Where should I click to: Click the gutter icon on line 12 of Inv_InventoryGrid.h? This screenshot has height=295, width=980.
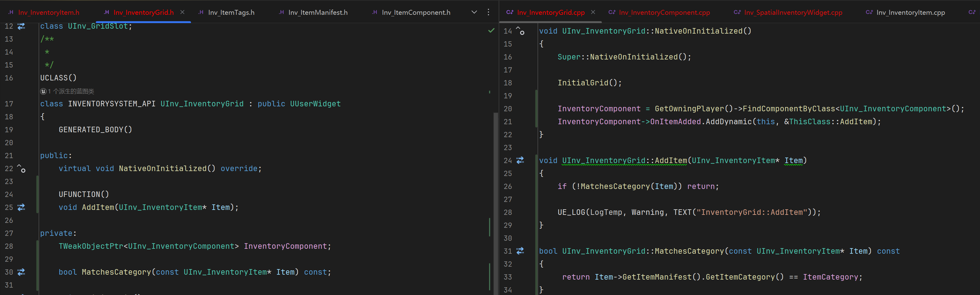(21, 26)
